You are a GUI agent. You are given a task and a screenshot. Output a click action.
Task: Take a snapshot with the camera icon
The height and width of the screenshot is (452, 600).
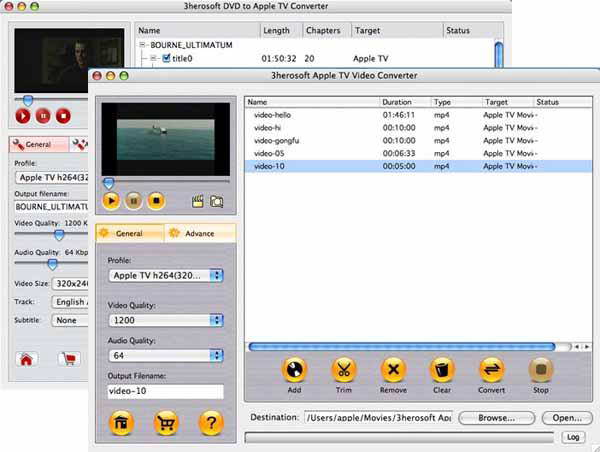pyautogui.click(x=215, y=201)
